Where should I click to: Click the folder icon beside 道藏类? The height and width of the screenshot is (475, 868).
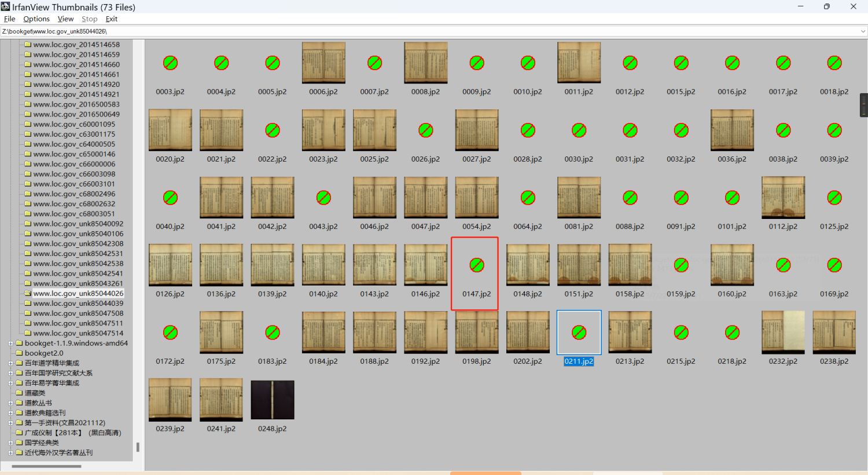(19, 393)
